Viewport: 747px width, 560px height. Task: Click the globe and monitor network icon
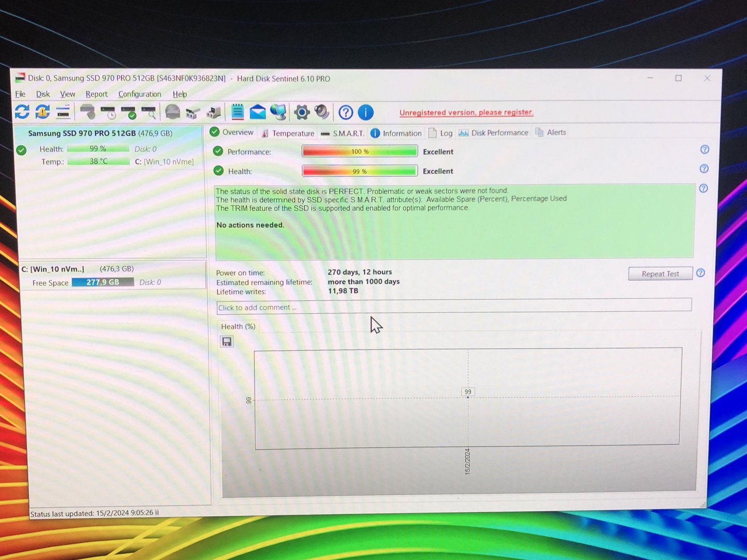point(278,112)
